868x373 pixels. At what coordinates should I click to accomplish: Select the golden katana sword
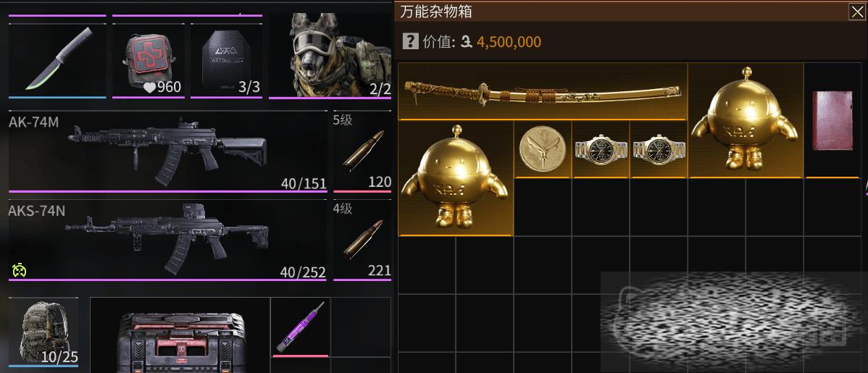pos(543,91)
